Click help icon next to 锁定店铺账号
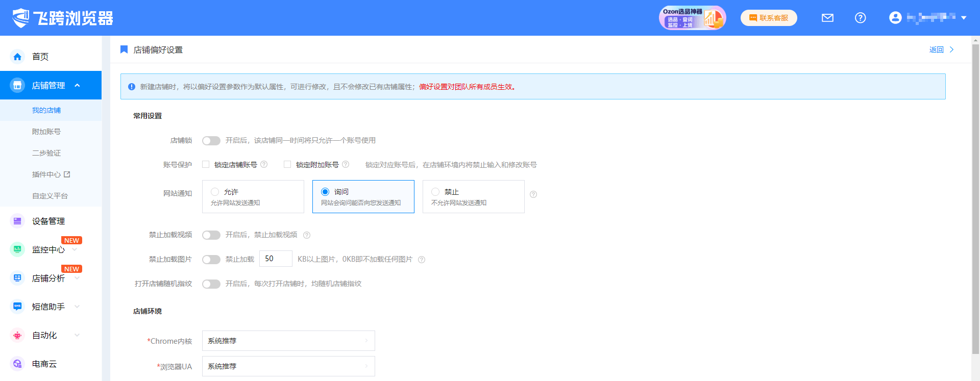This screenshot has width=980, height=381. [264, 164]
